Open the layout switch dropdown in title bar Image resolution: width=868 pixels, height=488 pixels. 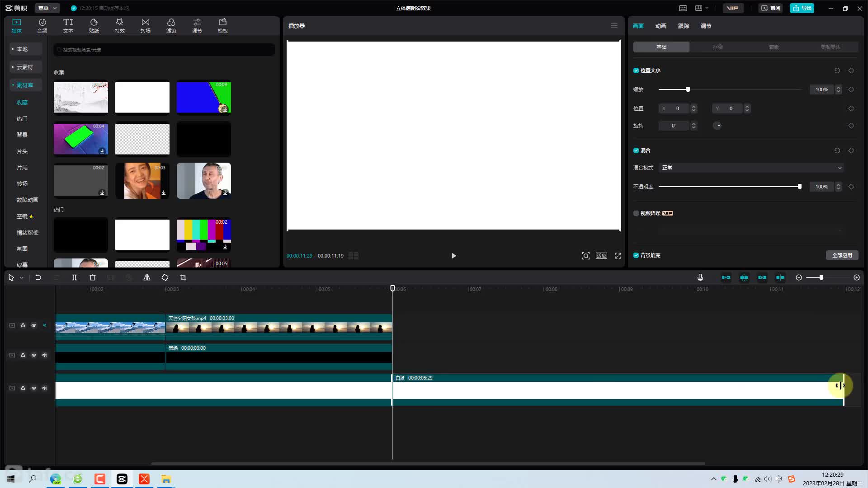pos(702,8)
